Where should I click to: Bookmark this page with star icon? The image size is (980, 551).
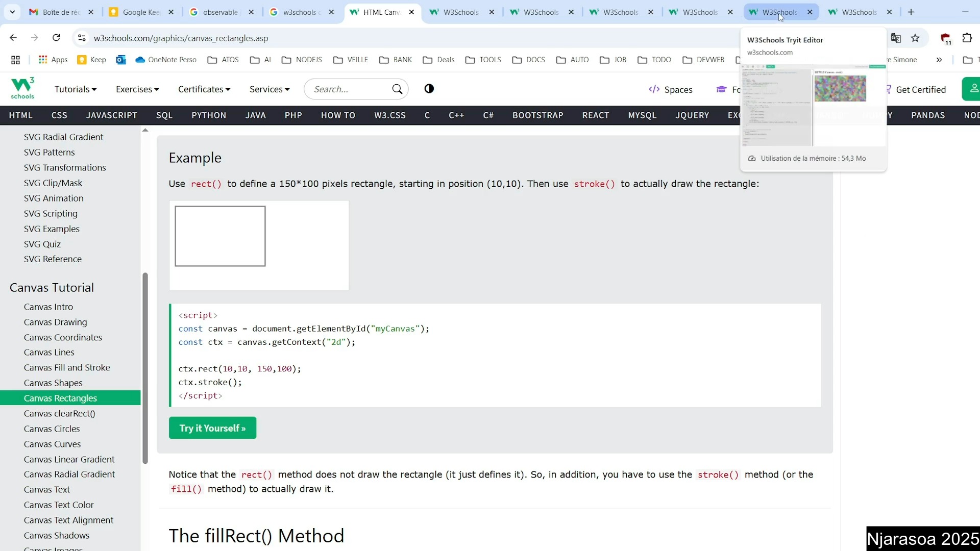(915, 38)
